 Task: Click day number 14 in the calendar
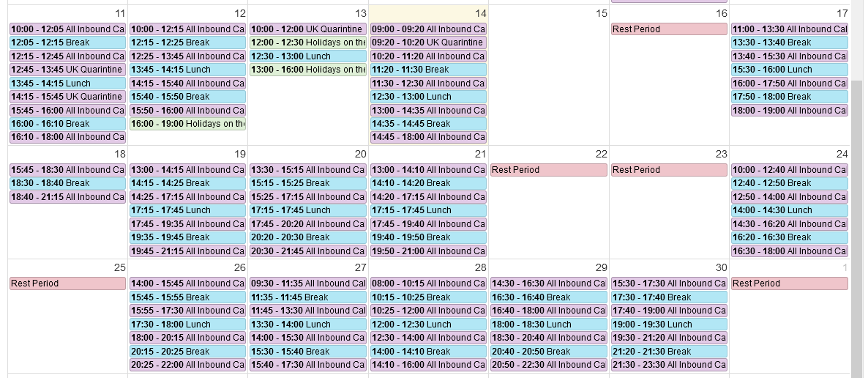pos(480,13)
